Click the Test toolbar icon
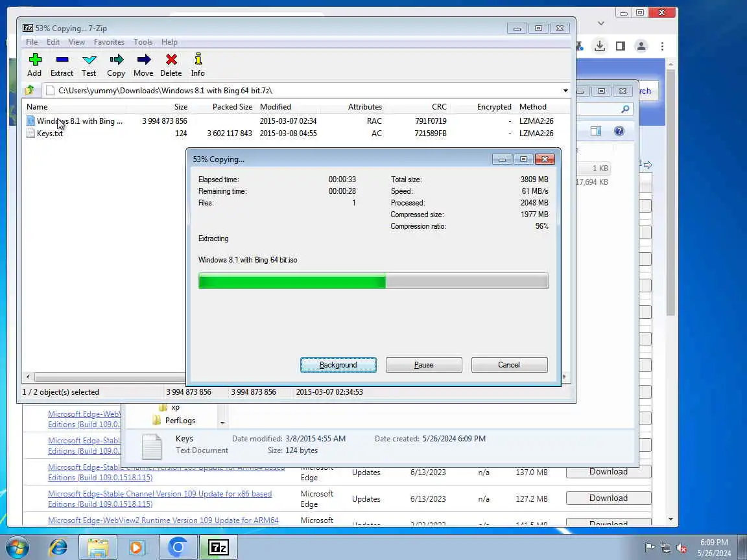This screenshot has height=560, width=747. [89, 65]
